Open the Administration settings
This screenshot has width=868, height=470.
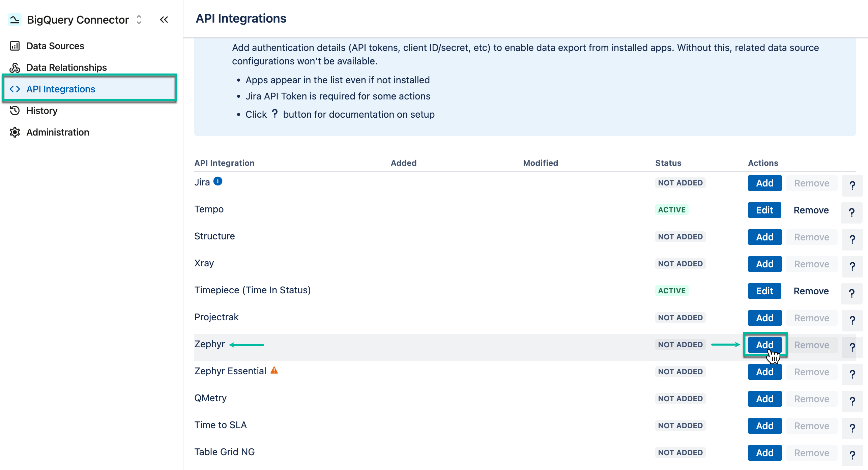pos(57,132)
